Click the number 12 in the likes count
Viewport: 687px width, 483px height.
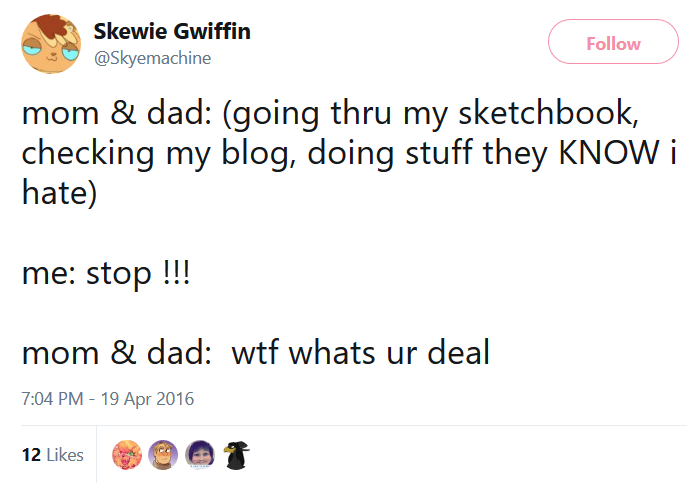(x=30, y=455)
